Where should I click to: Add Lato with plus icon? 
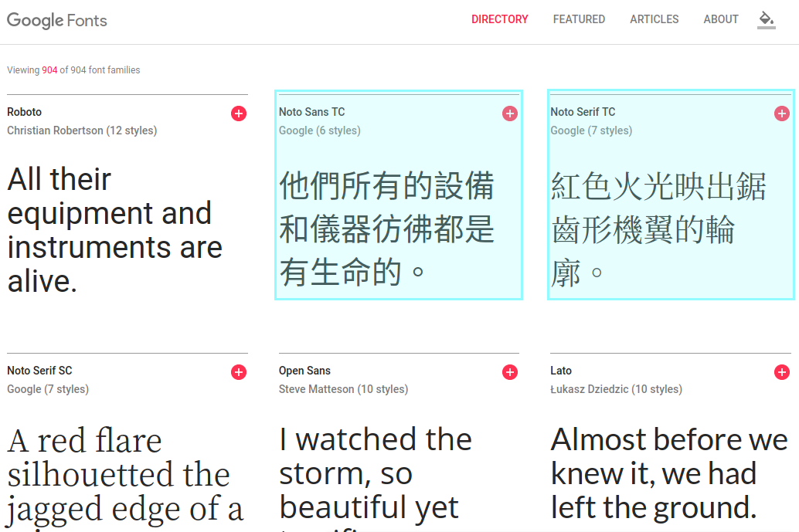782,372
